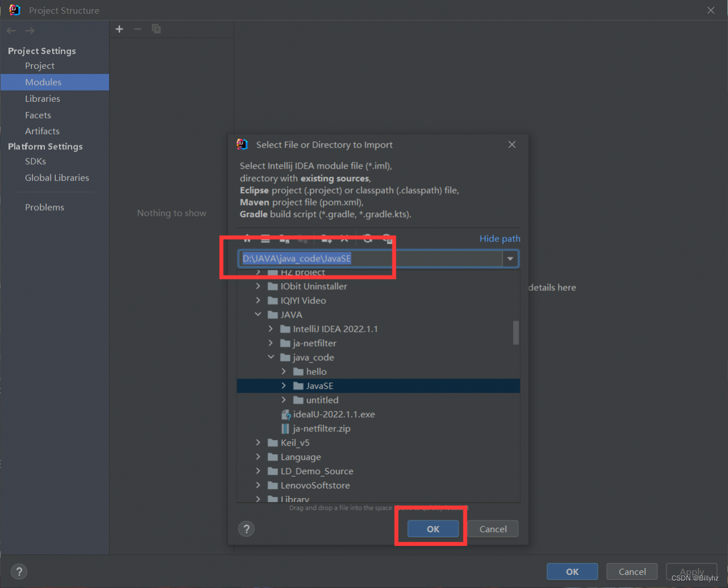The height and width of the screenshot is (588, 728).
Task: Expand the LenovoSoftstore folder
Action: [258, 486]
